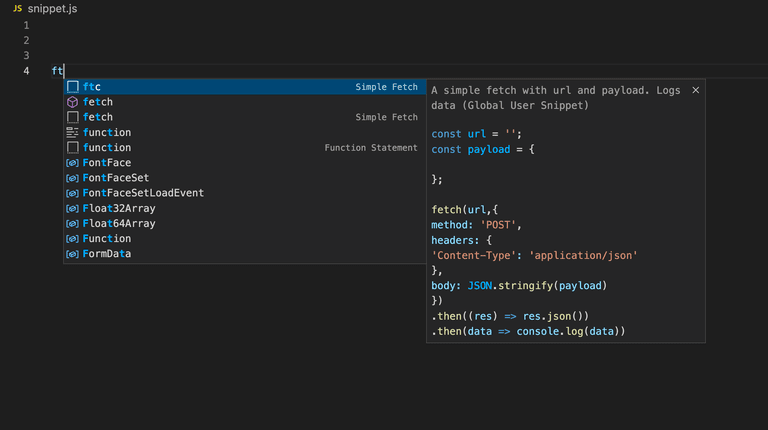Click the variable icon beside FormData

click(x=72, y=254)
